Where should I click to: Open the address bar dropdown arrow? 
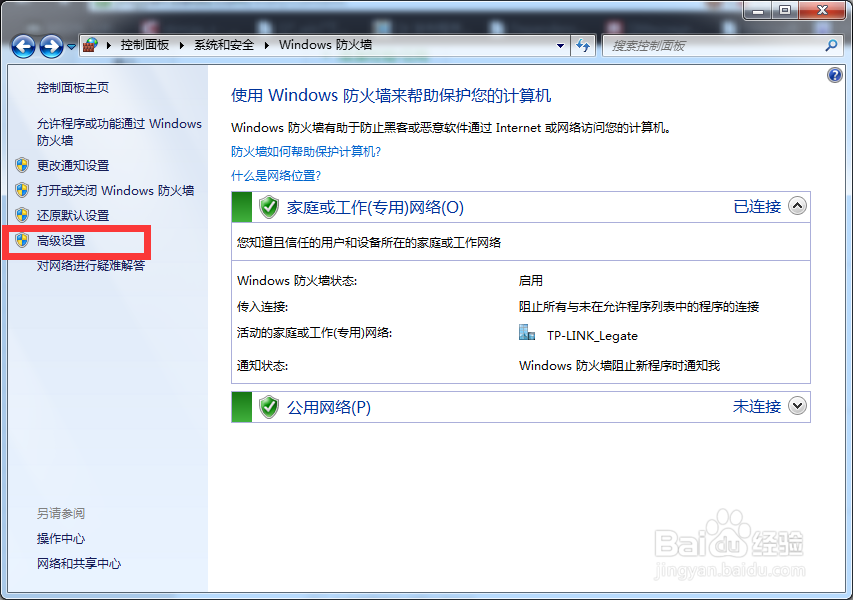point(561,46)
